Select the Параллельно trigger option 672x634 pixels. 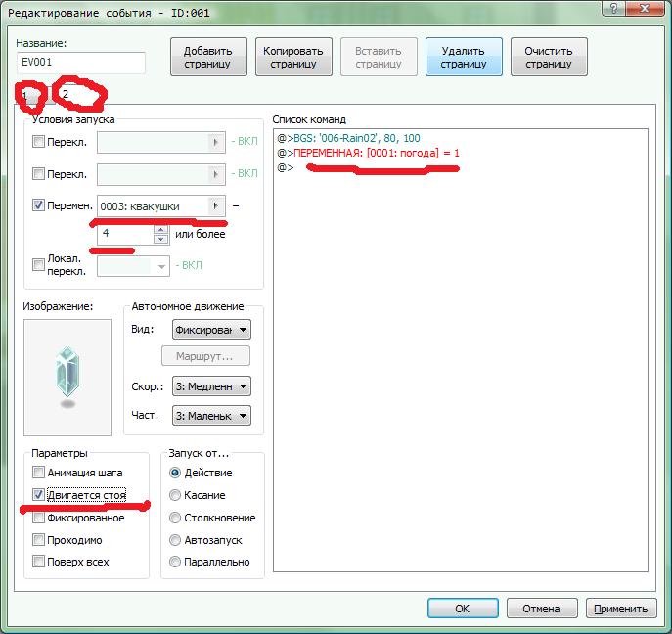pyautogui.click(x=176, y=562)
